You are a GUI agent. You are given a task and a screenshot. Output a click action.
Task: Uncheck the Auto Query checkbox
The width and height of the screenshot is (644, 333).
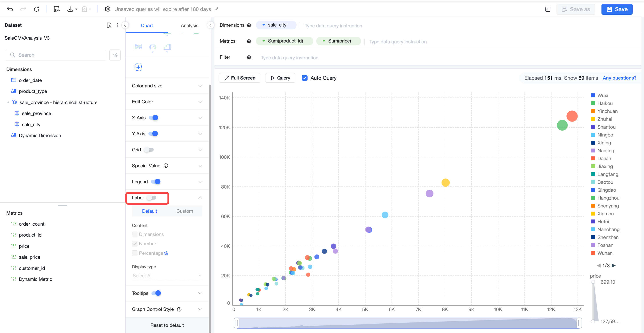point(304,78)
